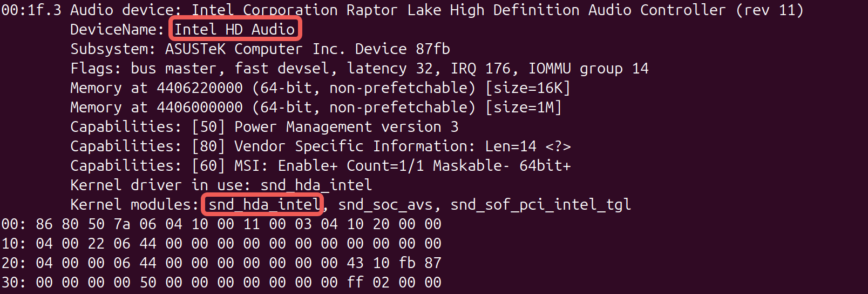Image resolution: width=868 pixels, height=294 pixels.
Task: Click hex dump row starting with "00:"
Action: coord(221,224)
